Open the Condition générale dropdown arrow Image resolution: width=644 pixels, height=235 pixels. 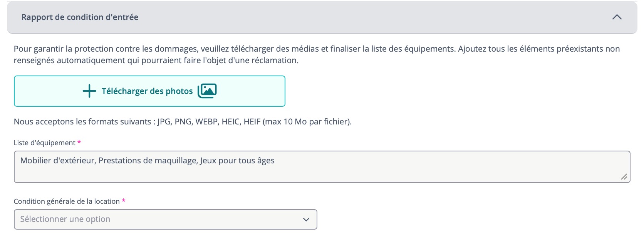coord(306,220)
